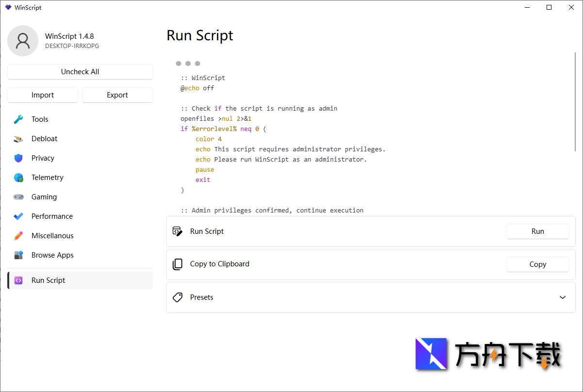583x392 pixels.
Task: Click the Miscellanous pencil icon
Action: [18, 235]
